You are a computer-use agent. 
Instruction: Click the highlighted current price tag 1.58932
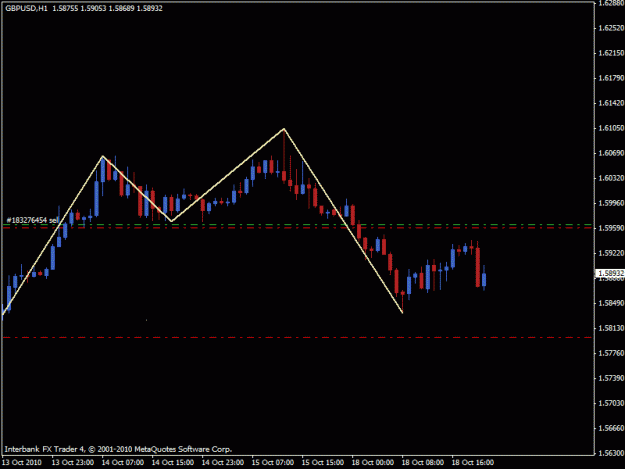click(x=610, y=273)
